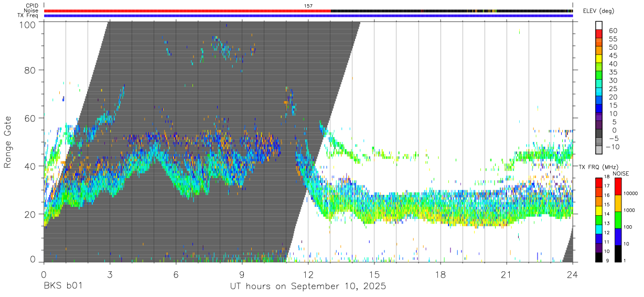The width and height of the screenshot is (644, 297).
Task: Pick the red top noise colorbar swatch
Action: (x=618, y=186)
